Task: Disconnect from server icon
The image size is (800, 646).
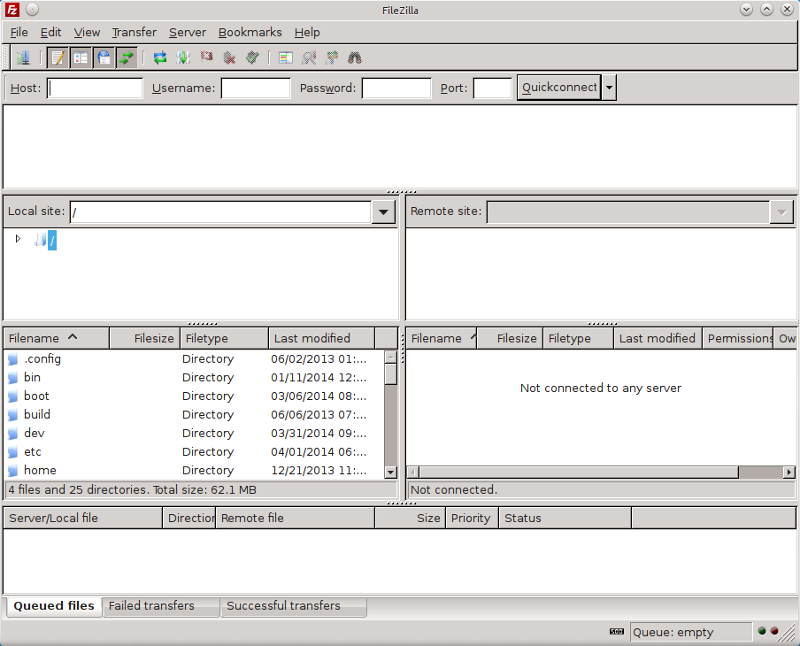Action: 230,58
